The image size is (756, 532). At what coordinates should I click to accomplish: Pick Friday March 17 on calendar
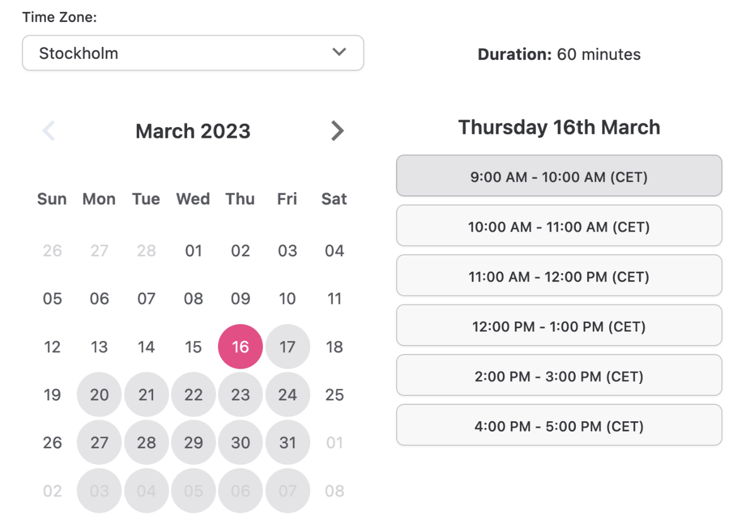(x=287, y=346)
